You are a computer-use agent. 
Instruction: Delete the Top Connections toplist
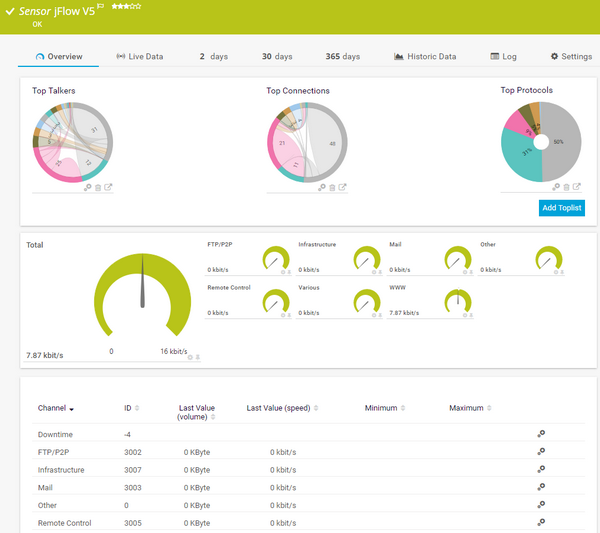pos(332,187)
